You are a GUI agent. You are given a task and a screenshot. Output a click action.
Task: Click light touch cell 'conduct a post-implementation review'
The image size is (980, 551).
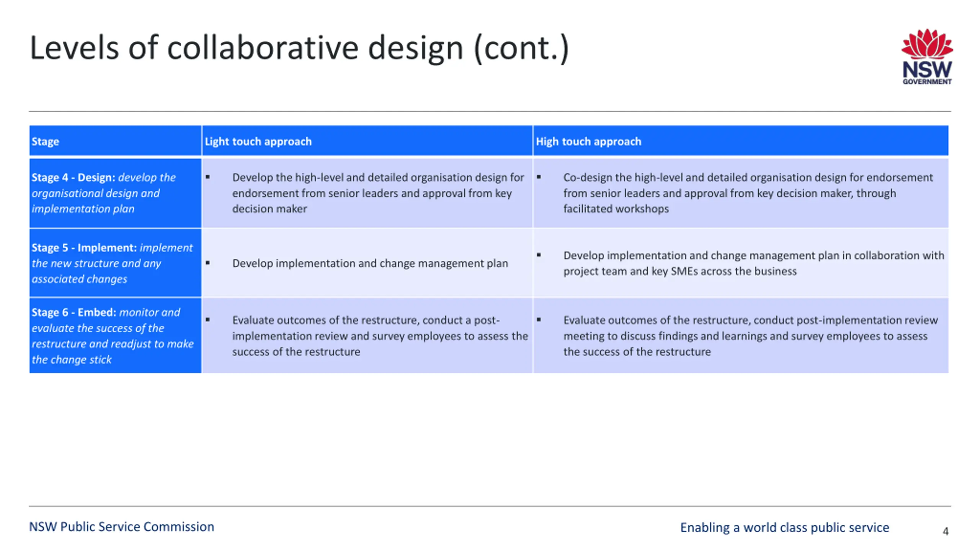[367, 336]
